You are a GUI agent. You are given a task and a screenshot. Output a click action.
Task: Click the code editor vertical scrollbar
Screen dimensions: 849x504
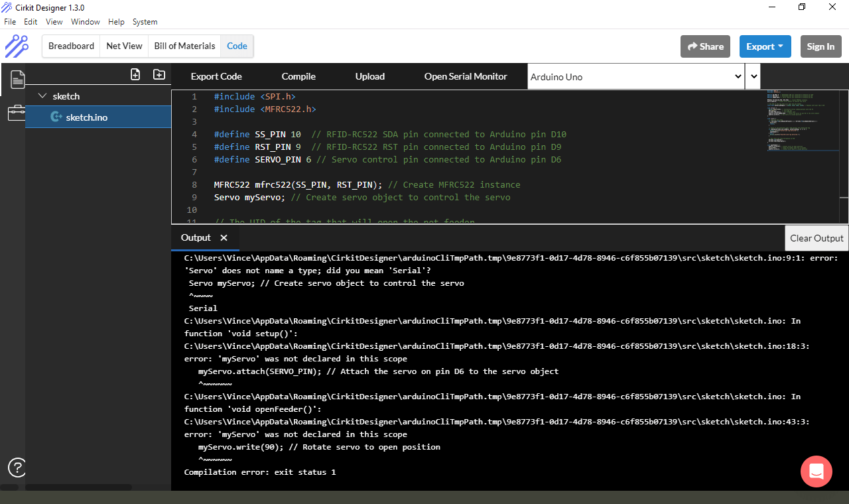click(844, 157)
